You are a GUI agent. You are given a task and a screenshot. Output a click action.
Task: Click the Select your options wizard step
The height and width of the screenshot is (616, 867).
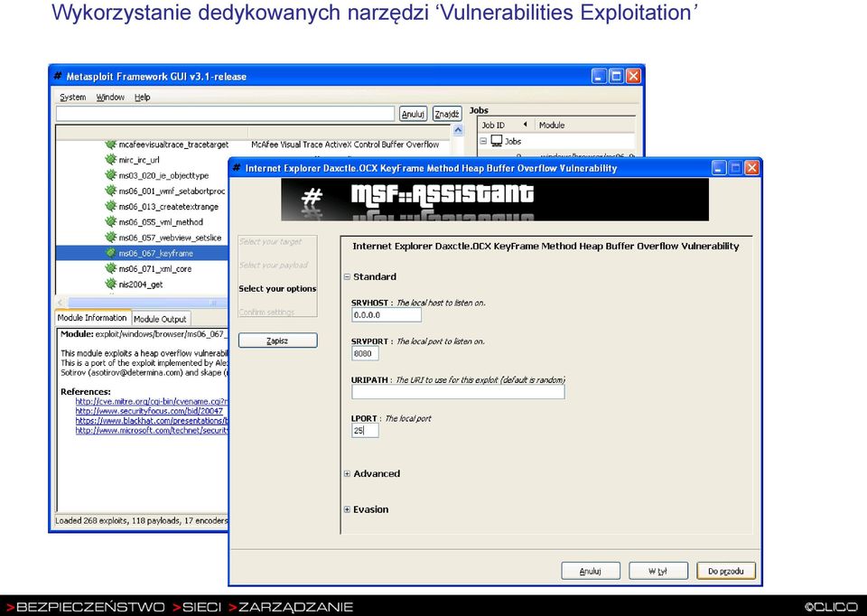277,289
